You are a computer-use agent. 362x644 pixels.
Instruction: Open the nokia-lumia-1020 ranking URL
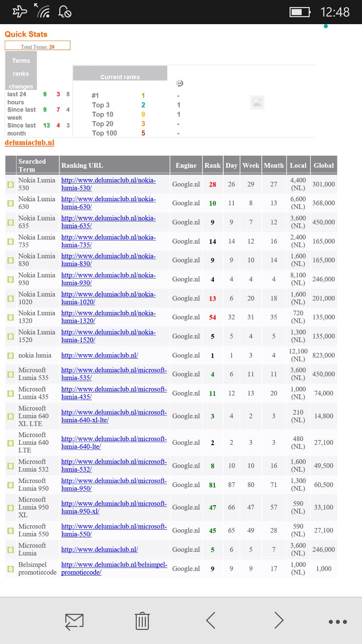(108, 298)
